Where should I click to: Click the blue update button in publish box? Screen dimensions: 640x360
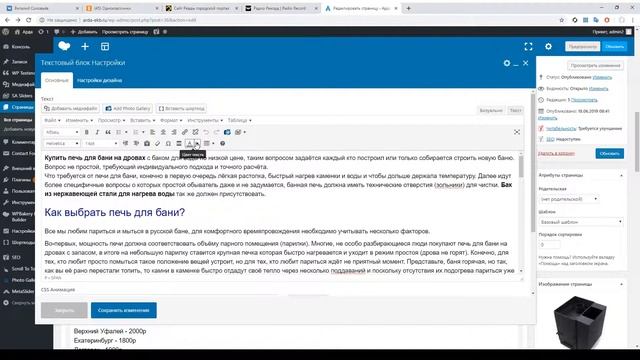tap(609, 153)
